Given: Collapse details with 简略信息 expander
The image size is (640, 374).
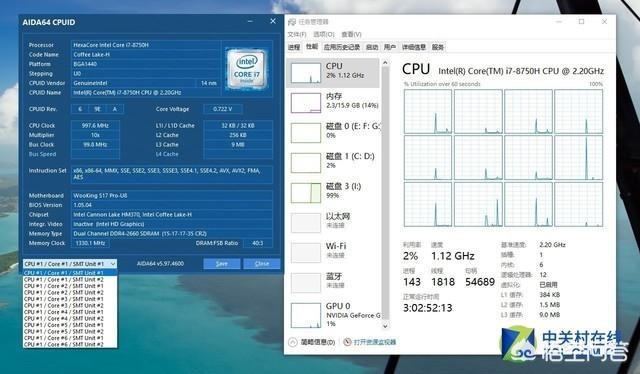Looking at the screenshot, I should [312, 342].
